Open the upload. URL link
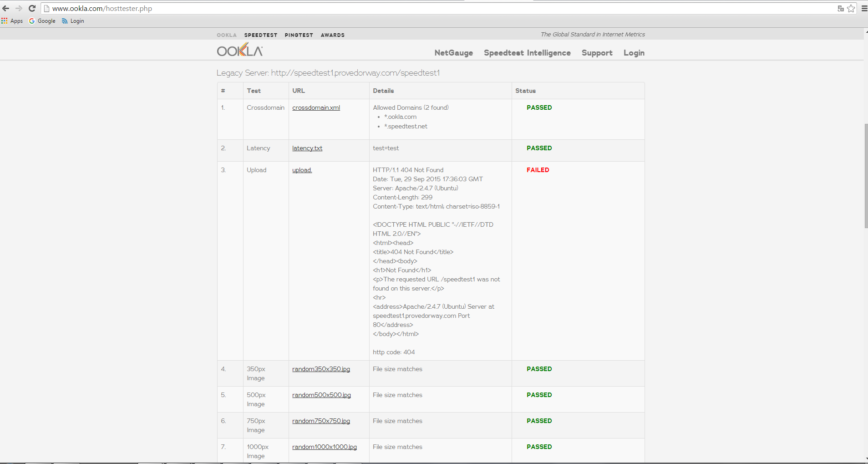This screenshot has width=868, height=464. pos(302,170)
